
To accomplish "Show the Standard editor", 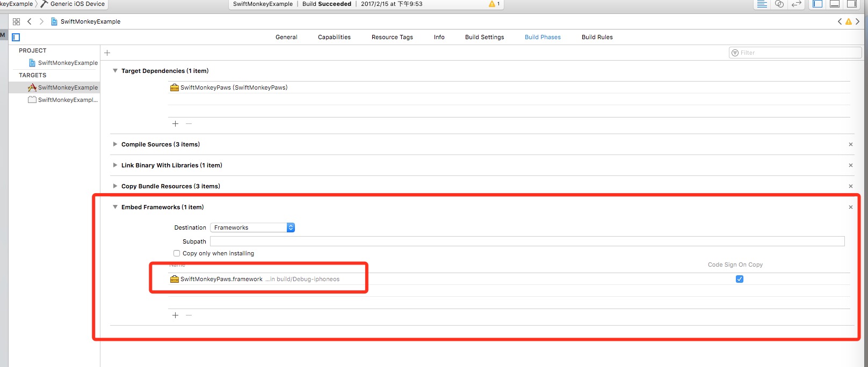I will pos(762,4).
